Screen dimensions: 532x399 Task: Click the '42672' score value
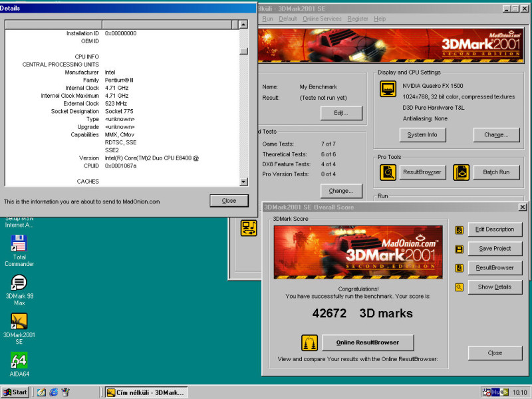329,313
